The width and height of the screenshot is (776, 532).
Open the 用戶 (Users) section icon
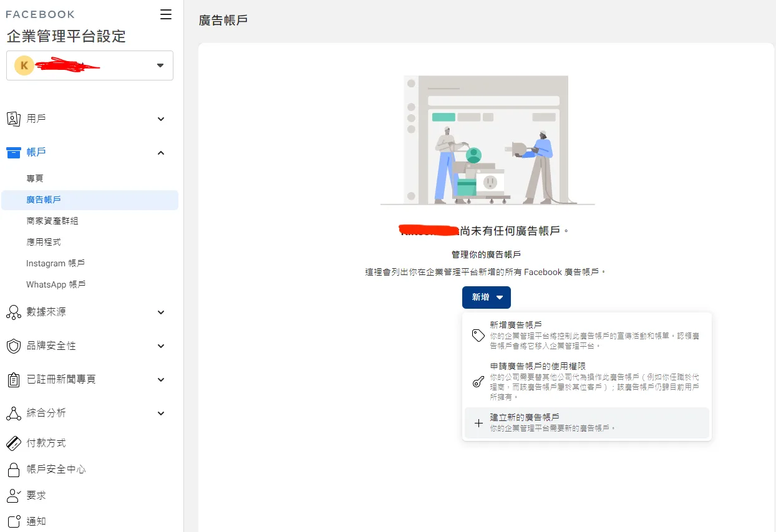coord(13,118)
